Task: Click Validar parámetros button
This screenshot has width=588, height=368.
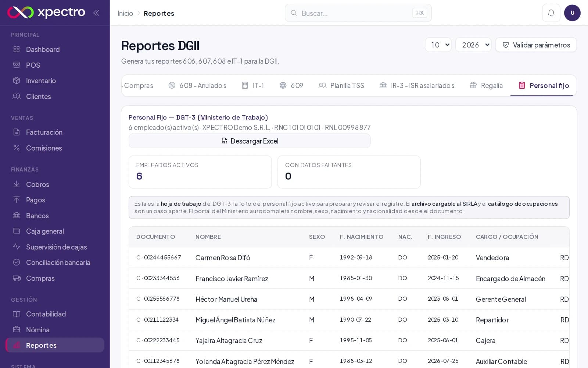Action: [x=536, y=45]
